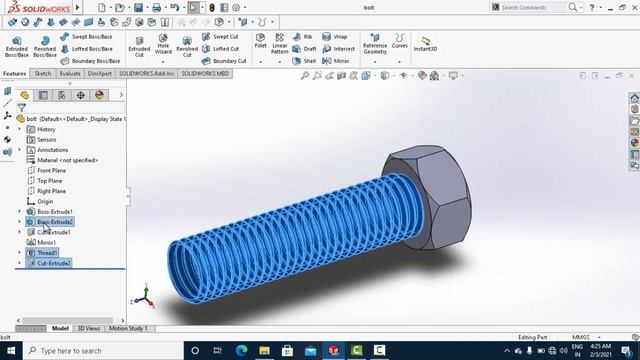640x360 pixels.
Task: Select the Extruded Cut tool
Action: 139,47
